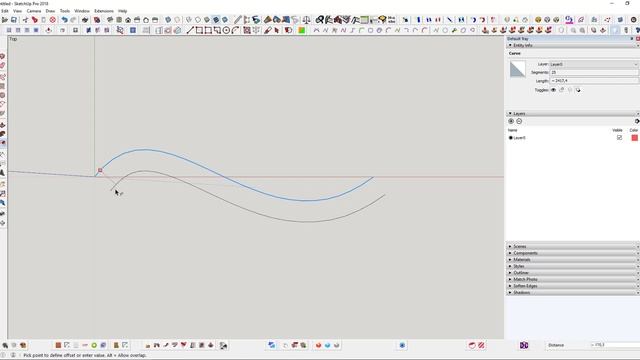Select Wireframe face style icon
This screenshot has width=640, height=360.
point(189,20)
